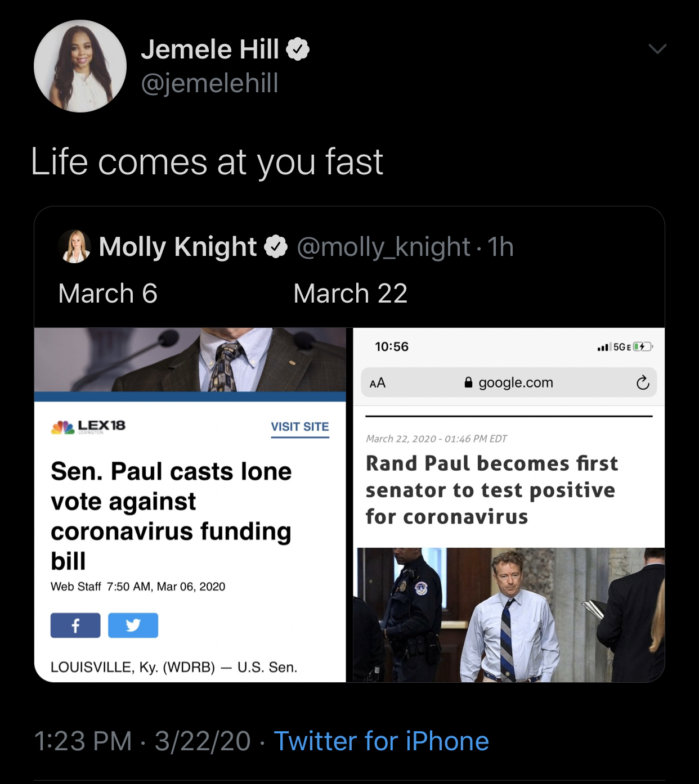Viewport: 699px width, 784px height.
Task: Click Molly Knight's verified badge
Action: (x=276, y=247)
